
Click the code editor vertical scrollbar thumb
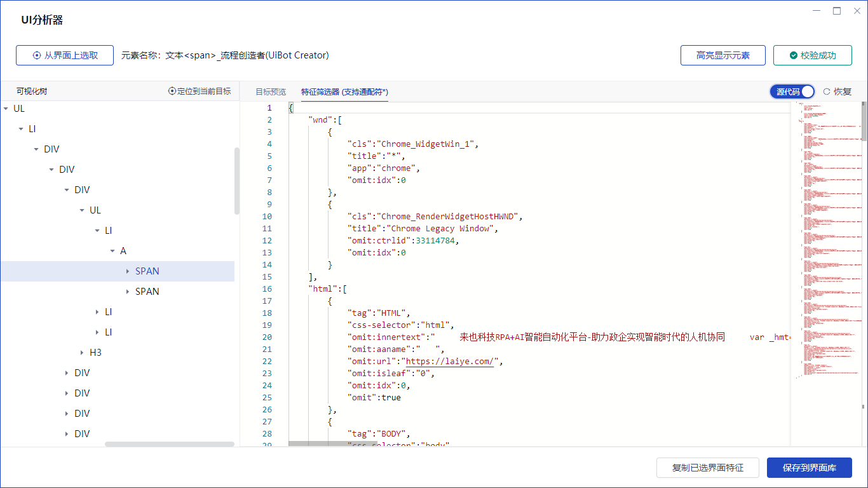pos(864,122)
